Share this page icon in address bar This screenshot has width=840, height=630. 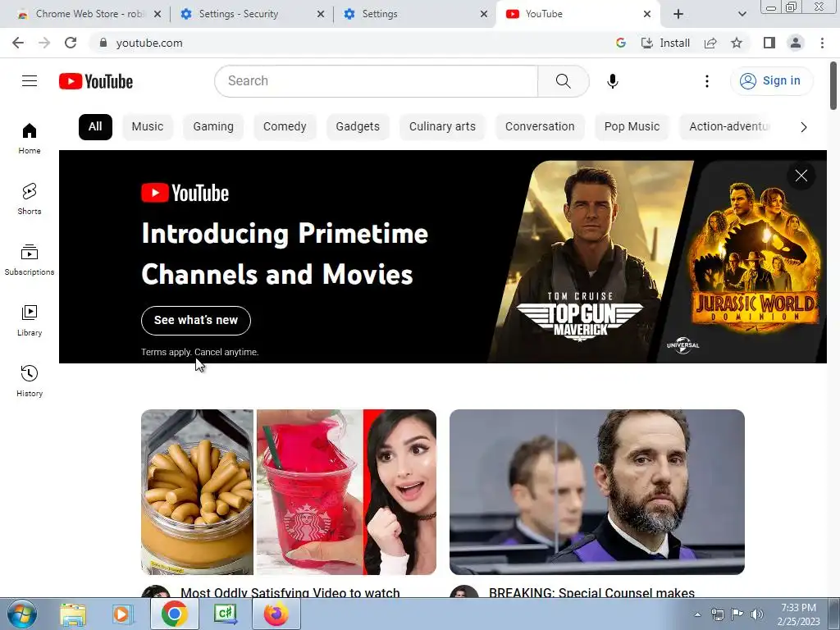pos(710,43)
